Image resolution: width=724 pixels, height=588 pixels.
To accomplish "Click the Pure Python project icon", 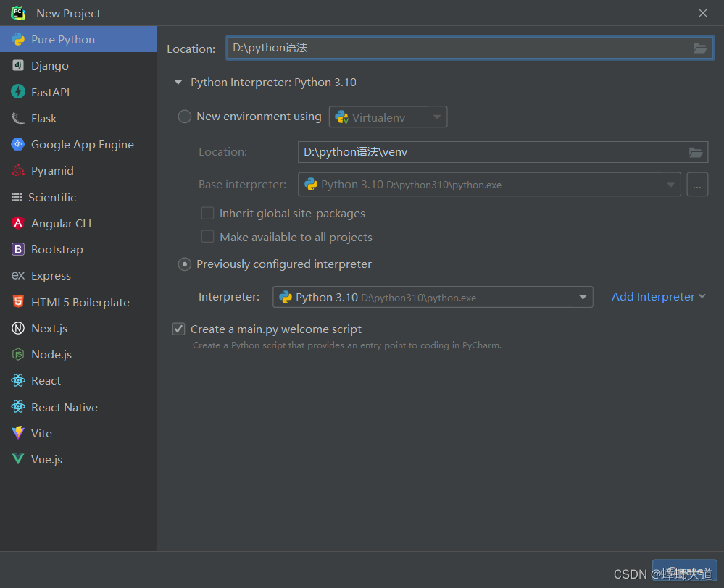I will (x=18, y=39).
